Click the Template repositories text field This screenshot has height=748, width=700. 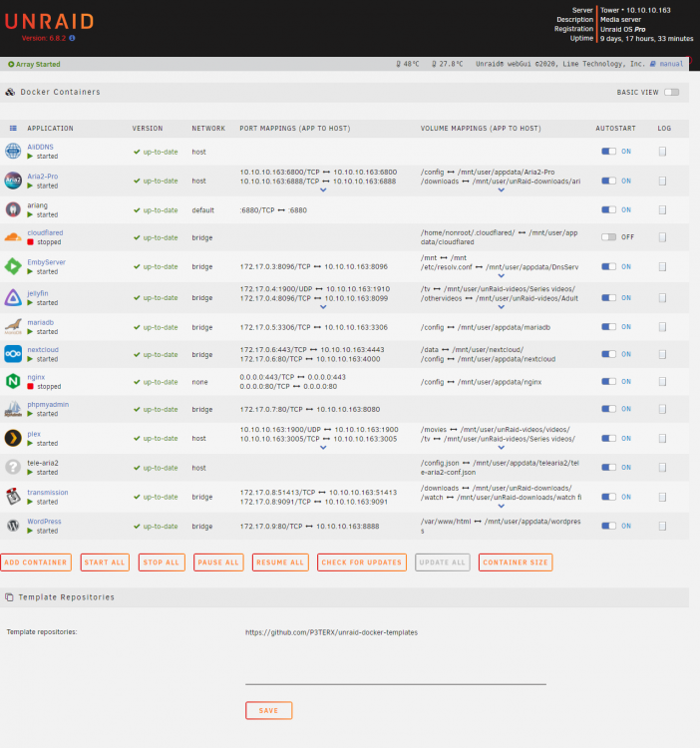396,656
